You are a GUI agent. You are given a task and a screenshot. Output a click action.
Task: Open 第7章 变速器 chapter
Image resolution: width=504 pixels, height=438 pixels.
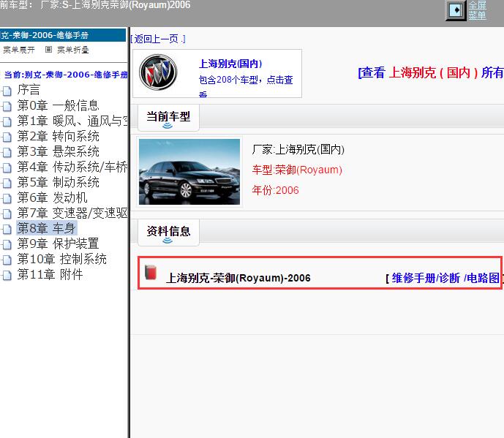coord(72,213)
